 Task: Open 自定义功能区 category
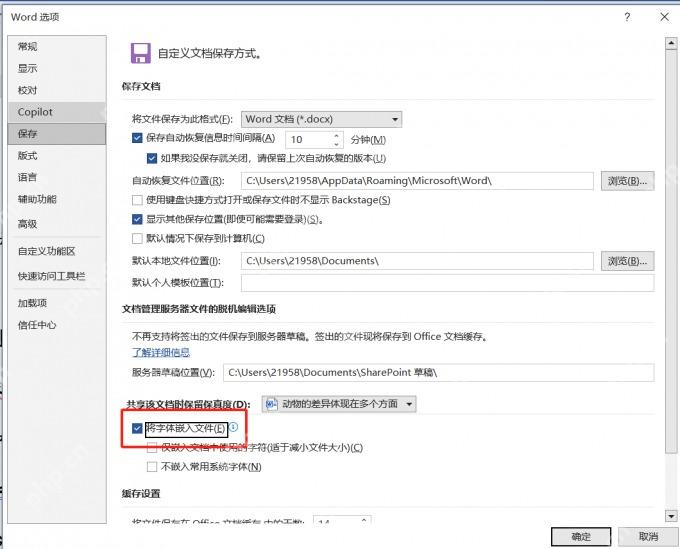pos(57,251)
